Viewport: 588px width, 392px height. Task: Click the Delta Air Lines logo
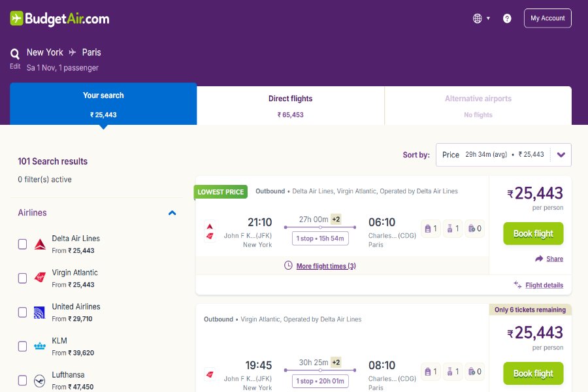coord(40,244)
